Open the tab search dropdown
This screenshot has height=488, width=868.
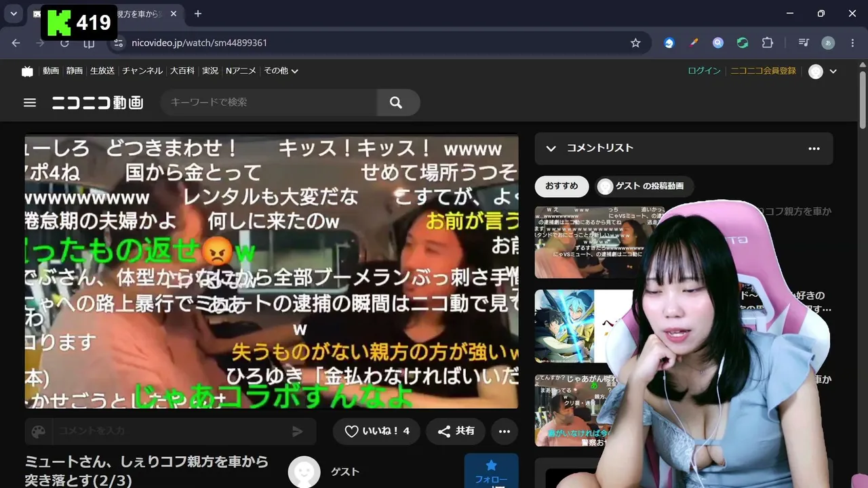click(14, 14)
